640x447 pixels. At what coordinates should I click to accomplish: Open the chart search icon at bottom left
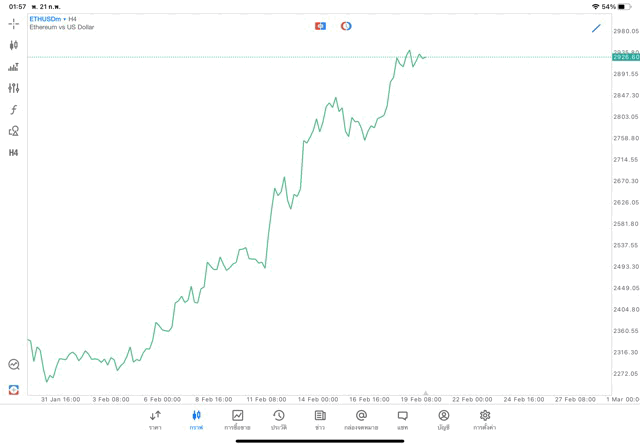(x=13, y=365)
